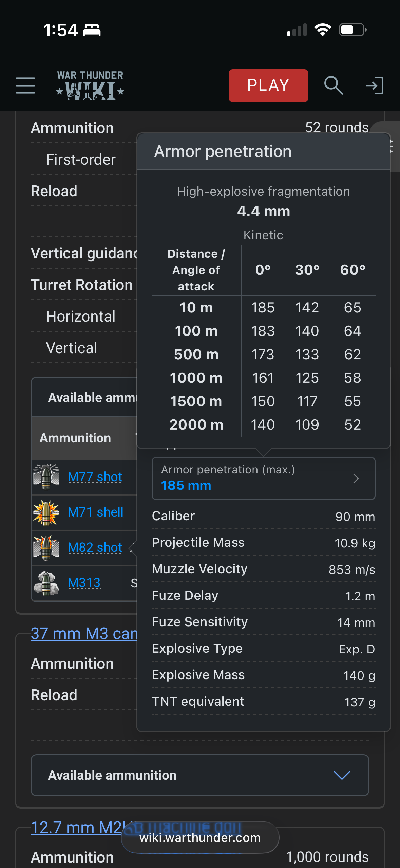Open the search magnifier icon

point(333,85)
